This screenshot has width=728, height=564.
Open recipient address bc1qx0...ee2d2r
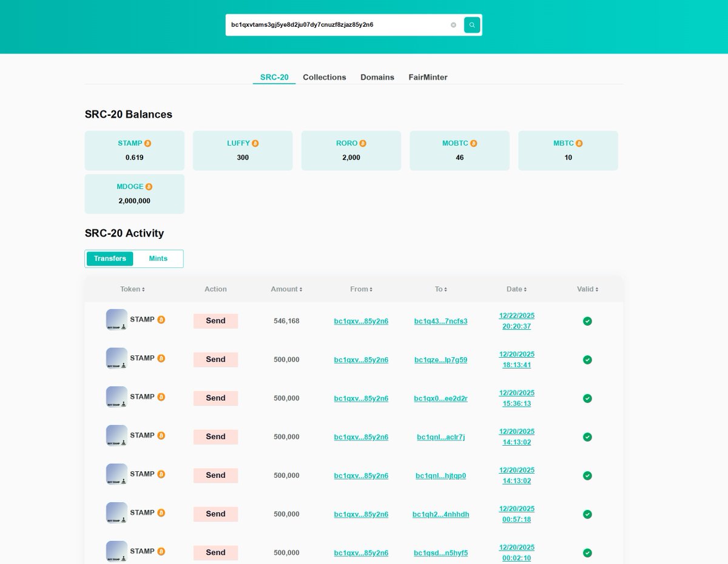pos(441,398)
